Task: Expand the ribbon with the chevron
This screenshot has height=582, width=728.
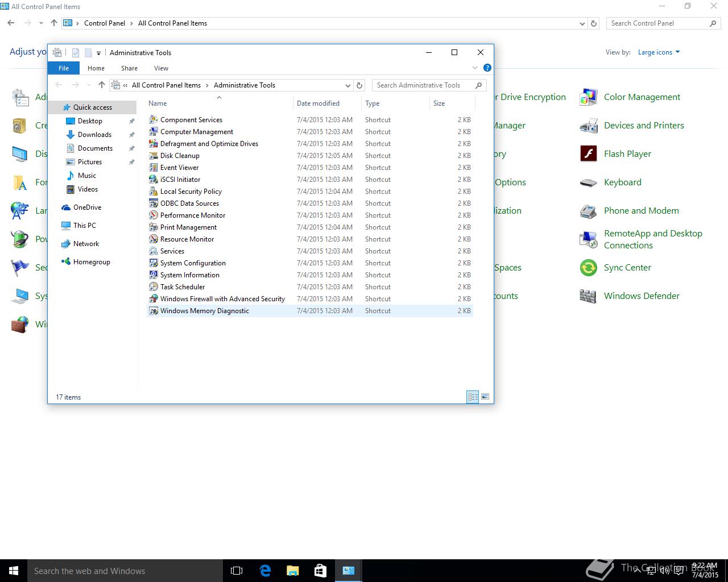Action: [x=475, y=68]
